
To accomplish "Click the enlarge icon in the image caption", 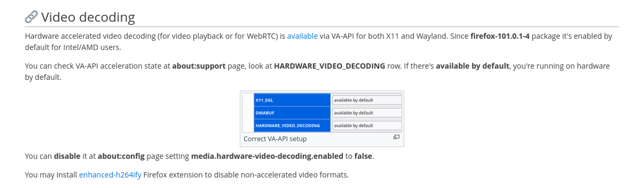I will (396, 137).
